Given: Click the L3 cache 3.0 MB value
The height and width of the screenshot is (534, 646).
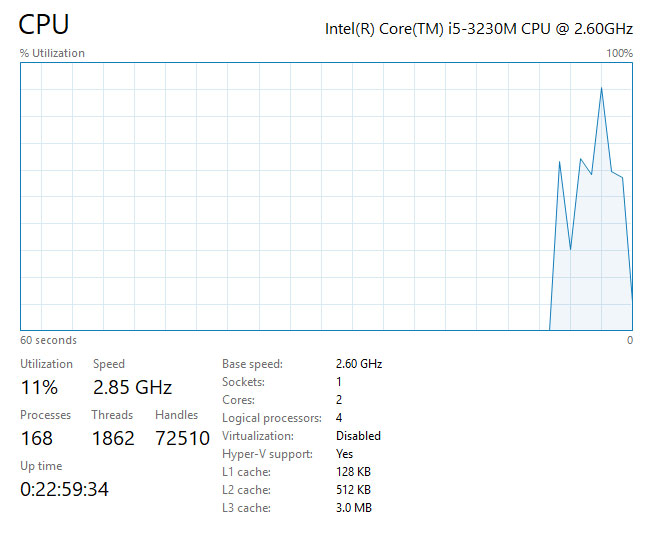Looking at the screenshot, I should (x=353, y=508).
